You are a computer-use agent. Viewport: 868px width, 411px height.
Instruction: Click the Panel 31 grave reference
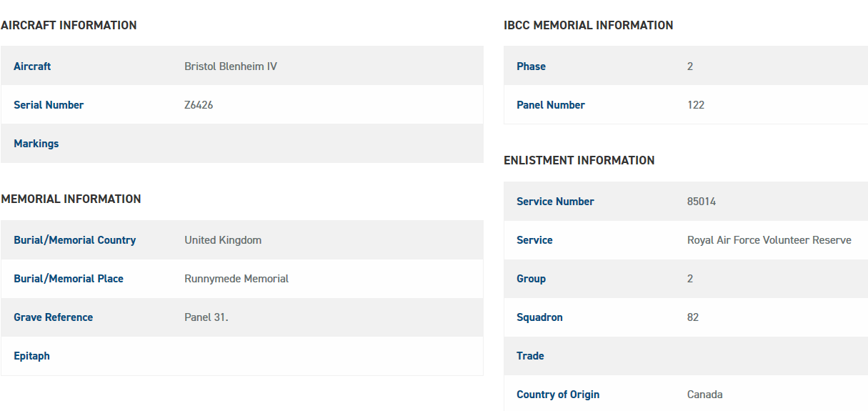click(206, 317)
